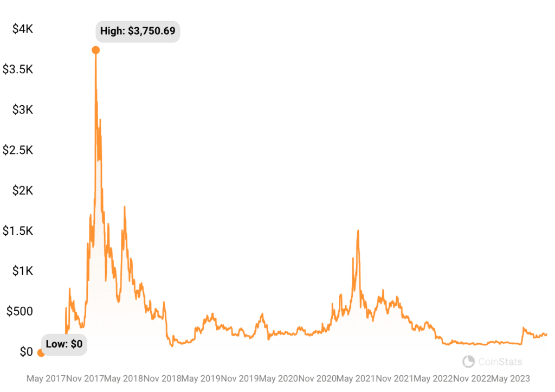Select the May 2019 x-axis label
The width and height of the screenshot is (555, 392).
pyautogui.click(x=201, y=378)
